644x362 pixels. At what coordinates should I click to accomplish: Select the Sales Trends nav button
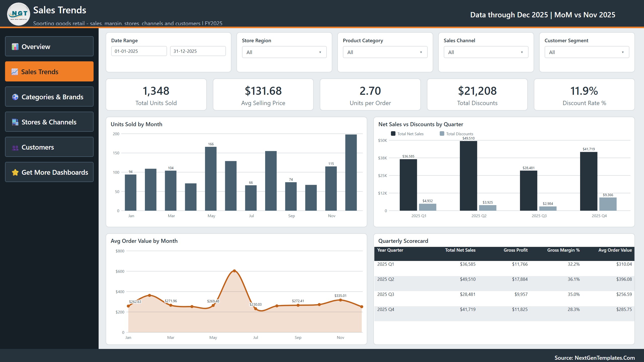pyautogui.click(x=49, y=71)
